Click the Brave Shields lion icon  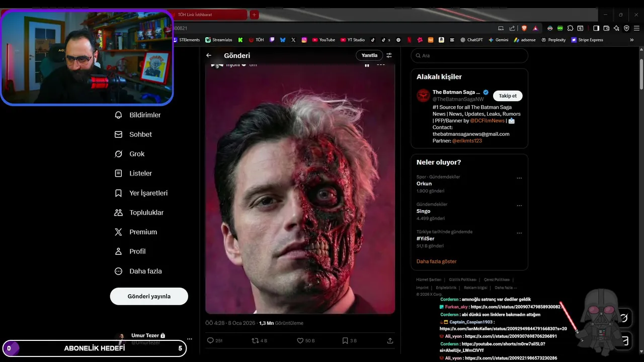(524, 28)
